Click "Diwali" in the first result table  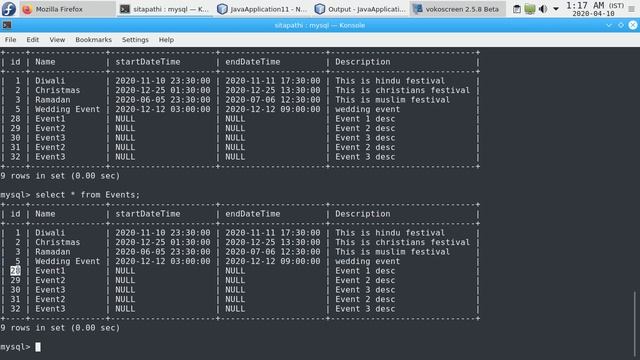pyautogui.click(x=50, y=81)
